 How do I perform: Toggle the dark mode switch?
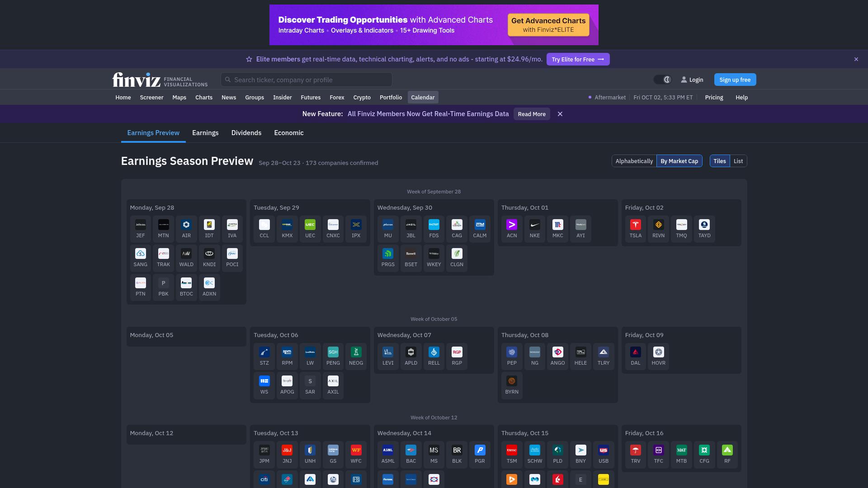coord(663,80)
